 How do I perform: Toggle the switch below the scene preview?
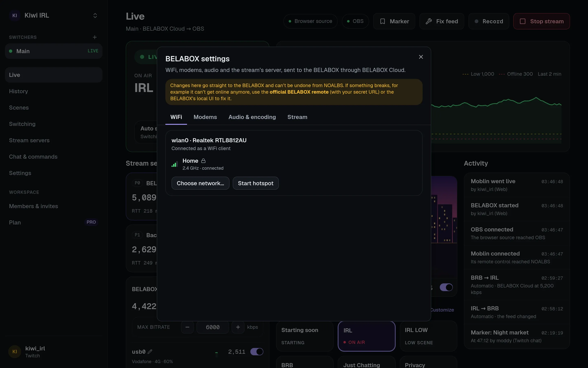pyautogui.click(x=446, y=287)
